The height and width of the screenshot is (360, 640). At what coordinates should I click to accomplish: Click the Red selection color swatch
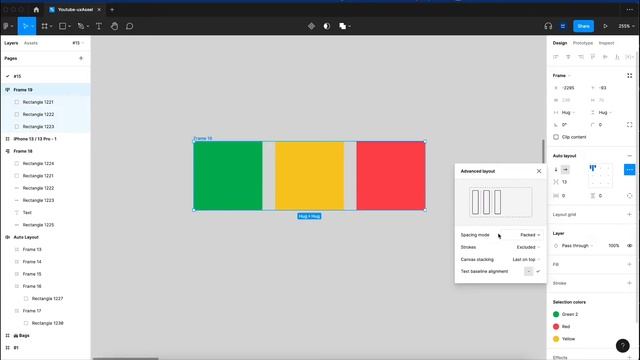pos(556,327)
